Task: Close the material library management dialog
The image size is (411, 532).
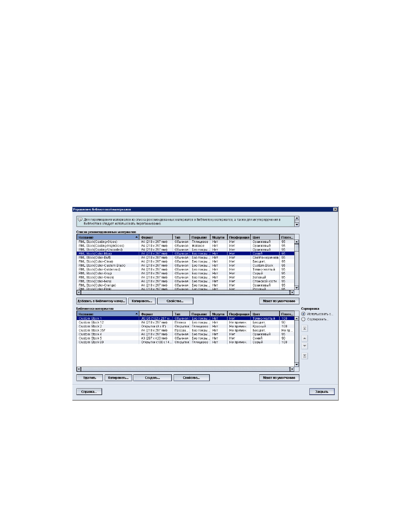Action: [335, 209]
